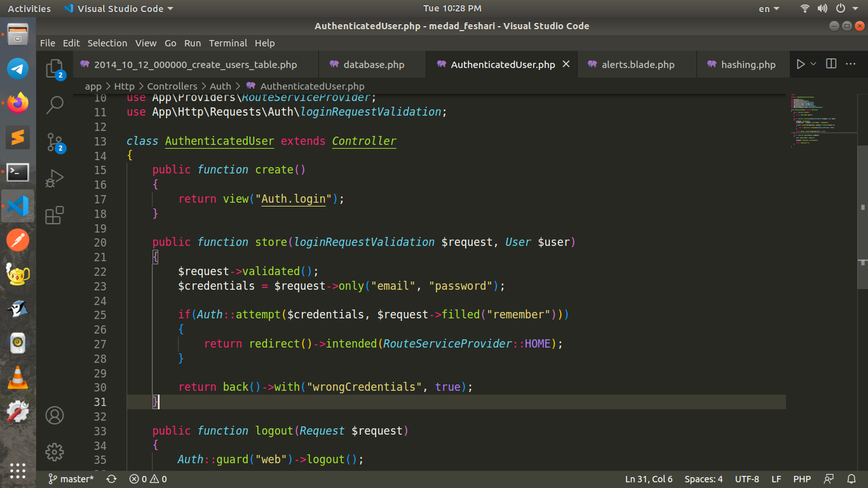Open Telegram from the dock
The width and height of the screenshot is (868, 488).
18,69
